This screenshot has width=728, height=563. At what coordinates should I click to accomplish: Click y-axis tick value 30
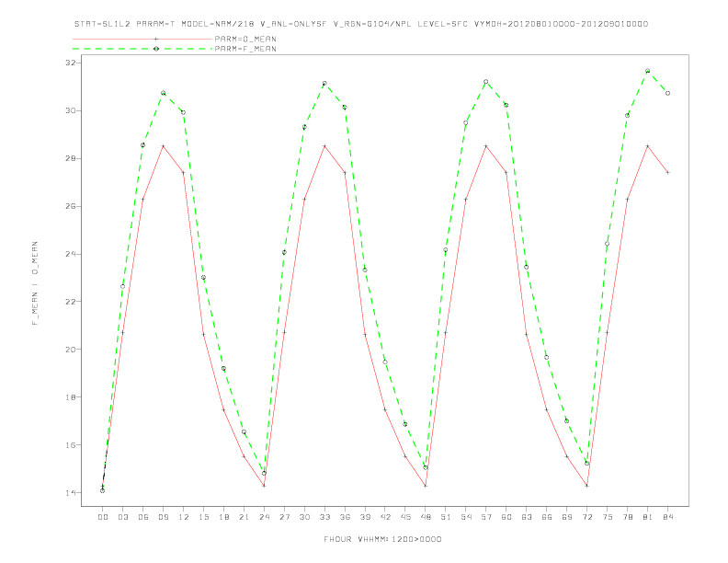70,110
